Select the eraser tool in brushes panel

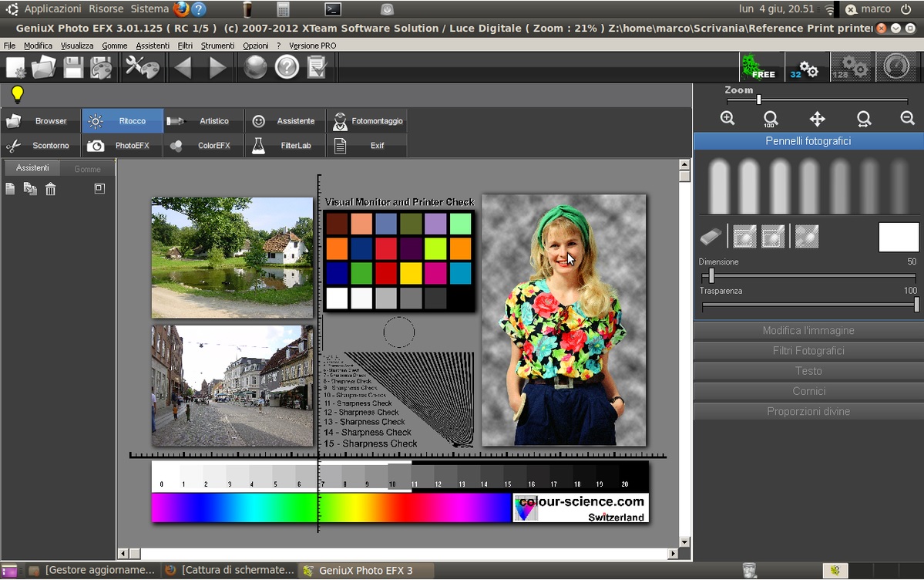point(710,237)
